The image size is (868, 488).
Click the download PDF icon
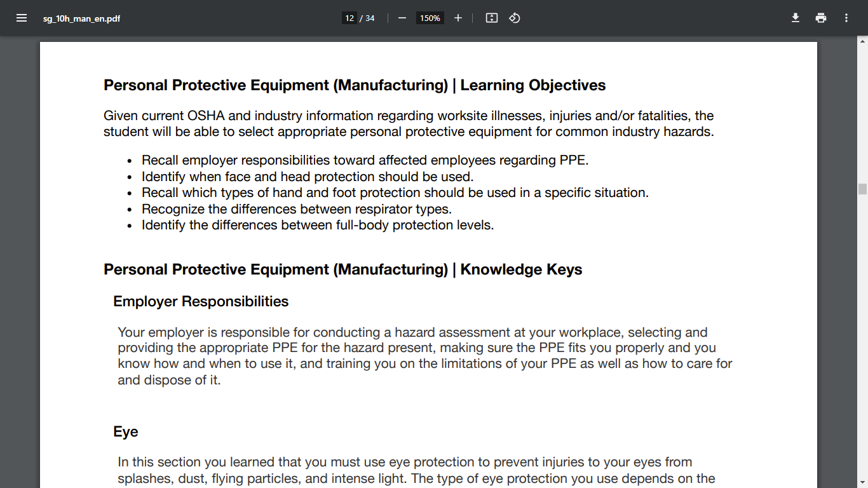pyautogui.click(x=795, y=18)
